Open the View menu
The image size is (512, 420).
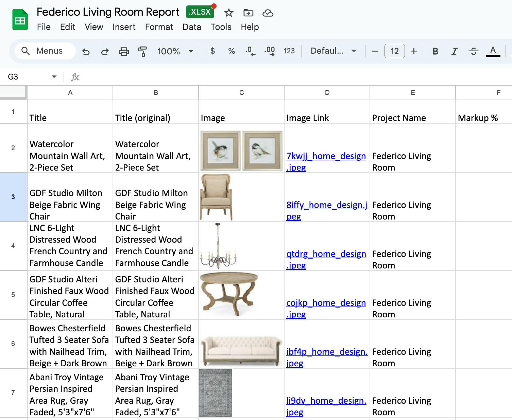tap(94, 27)
